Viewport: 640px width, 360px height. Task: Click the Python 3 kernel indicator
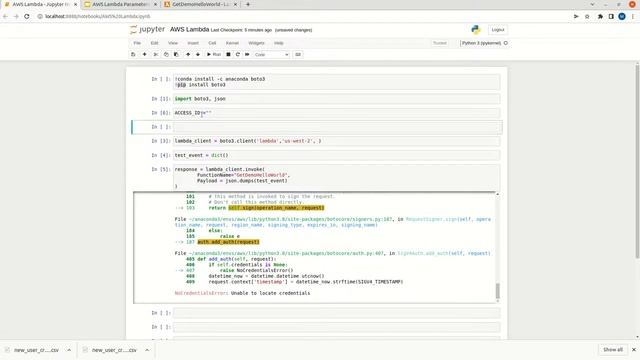coord(481,43)
